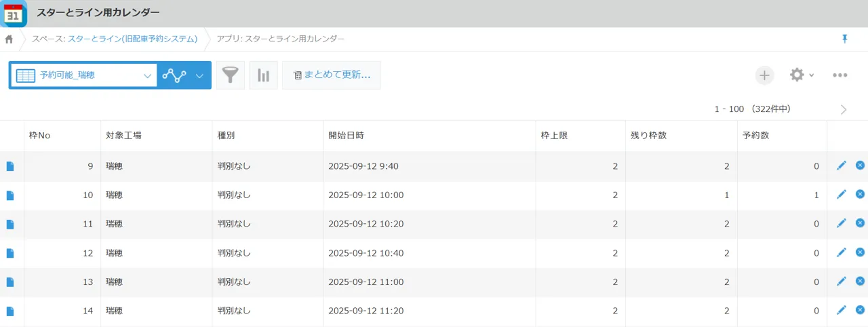Screen dimensions: 868x327
Task: Open the filter funnel icon
Action: (x=231, y=75)
